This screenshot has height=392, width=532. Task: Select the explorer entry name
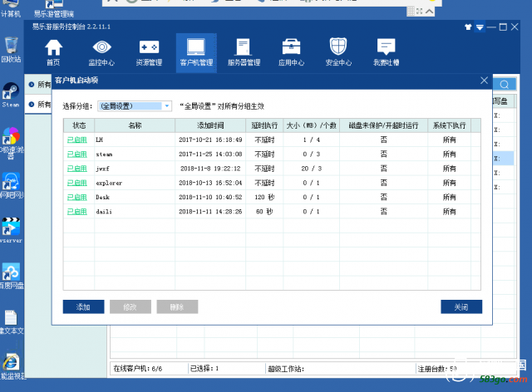(109, 183)
